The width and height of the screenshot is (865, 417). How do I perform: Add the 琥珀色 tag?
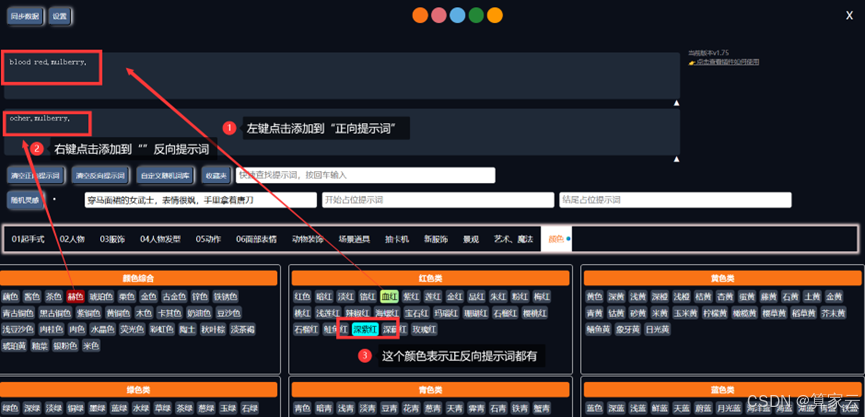102,296
